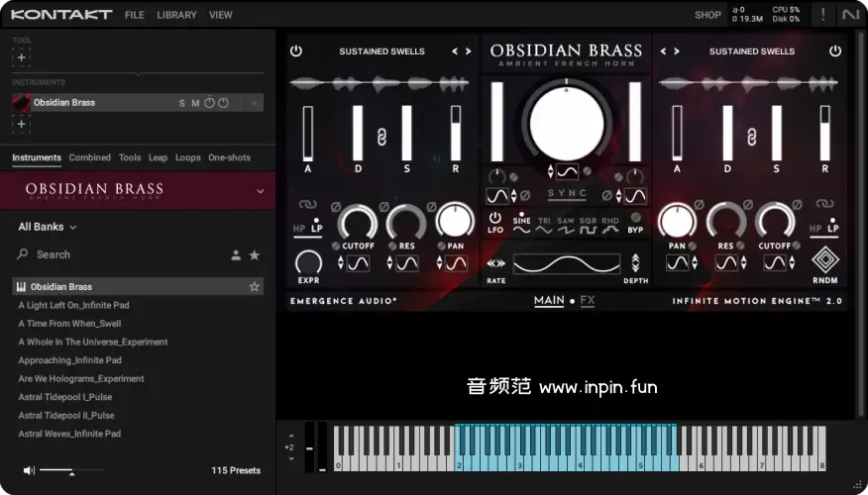Click the preview volume slider
This screenshot has width=868, height=495.
[x=71, y=470]
